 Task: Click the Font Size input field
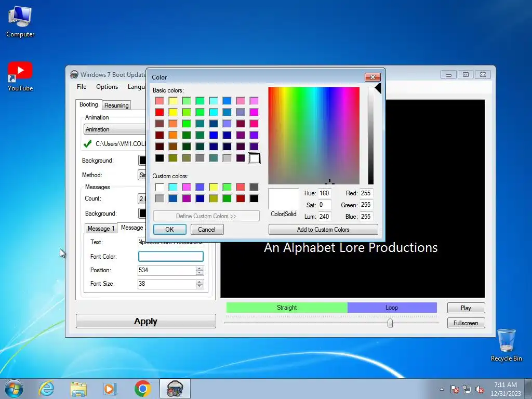pyautogui.click(x=167, y=284)
